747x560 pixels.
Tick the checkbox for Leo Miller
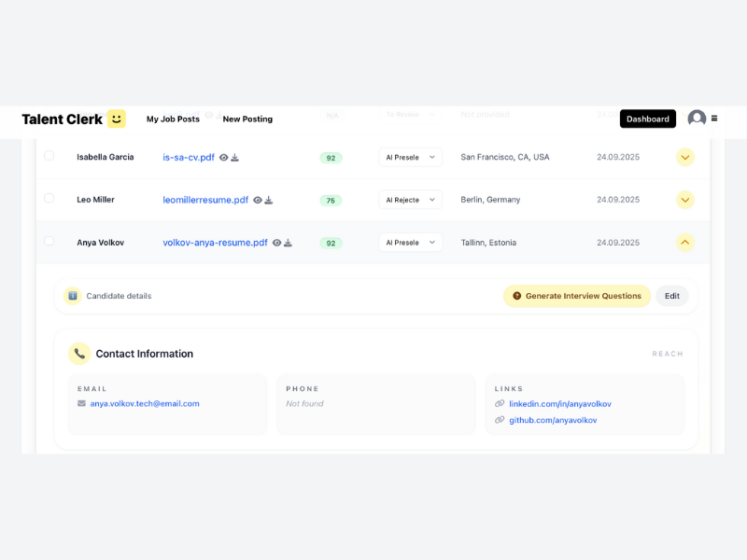pos(49,198)
